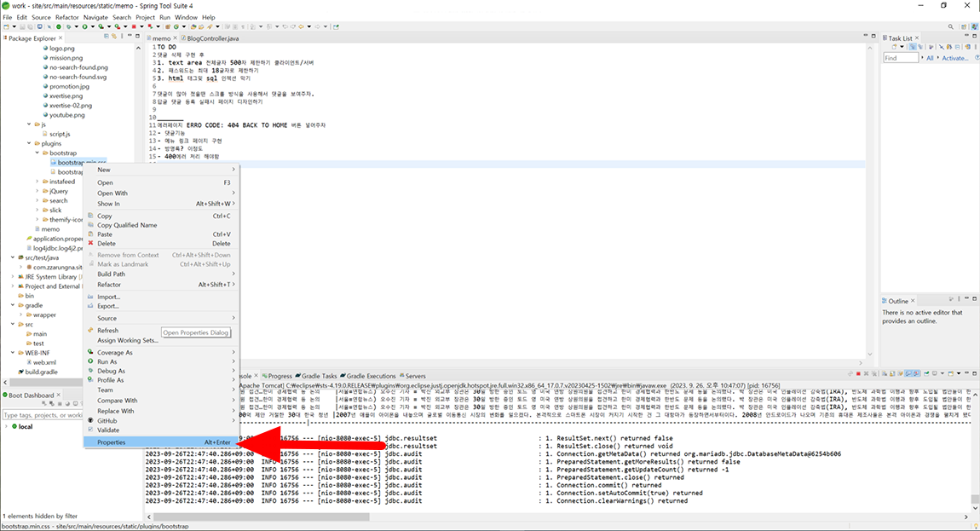980x531 pixels.
Task: Open the GitHub submenu
Action: 160,421
